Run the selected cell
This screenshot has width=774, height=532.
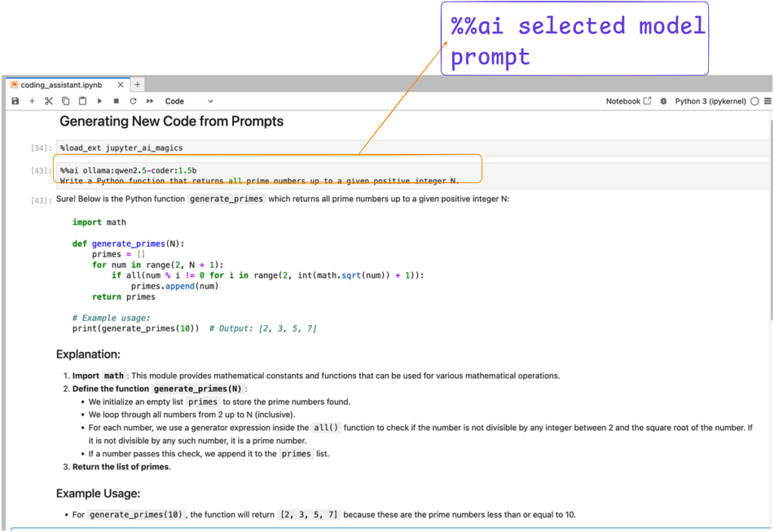click(x=100, y=101)
